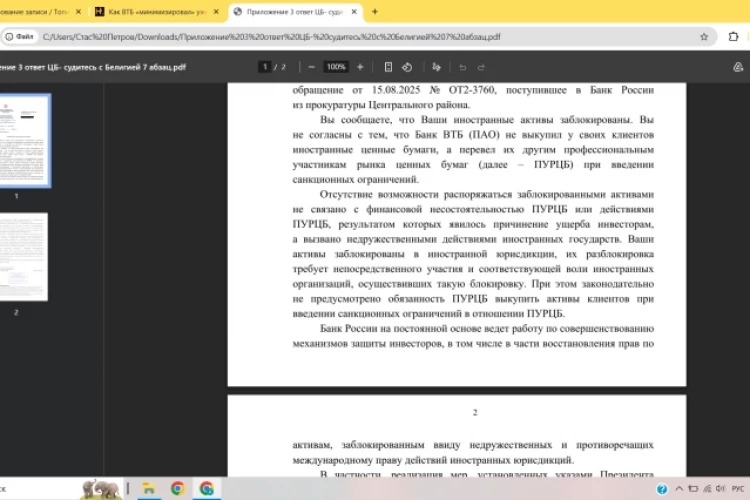The width and height of the screenshot is (750, 500).
Task: Zoom out with the minus button
Action: (311, 67)
